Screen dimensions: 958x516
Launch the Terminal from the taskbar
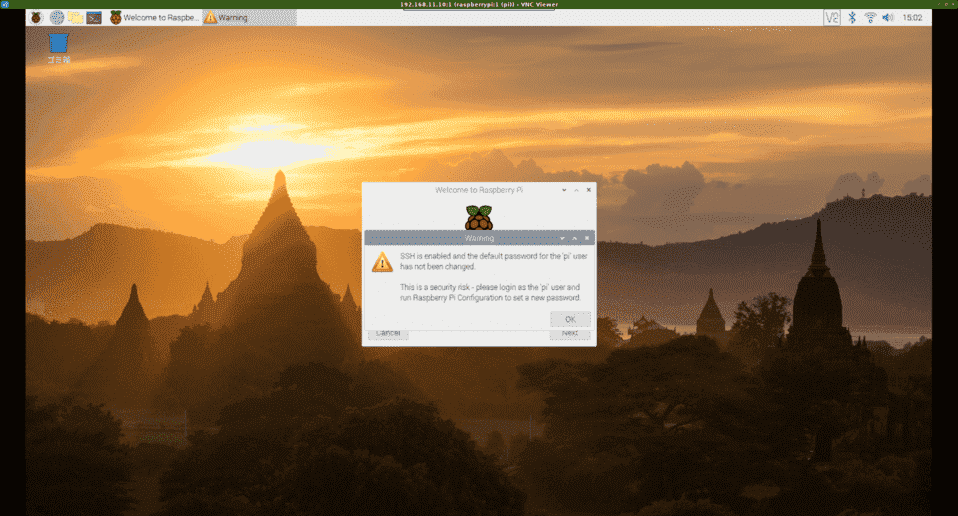tap(94, 17)
